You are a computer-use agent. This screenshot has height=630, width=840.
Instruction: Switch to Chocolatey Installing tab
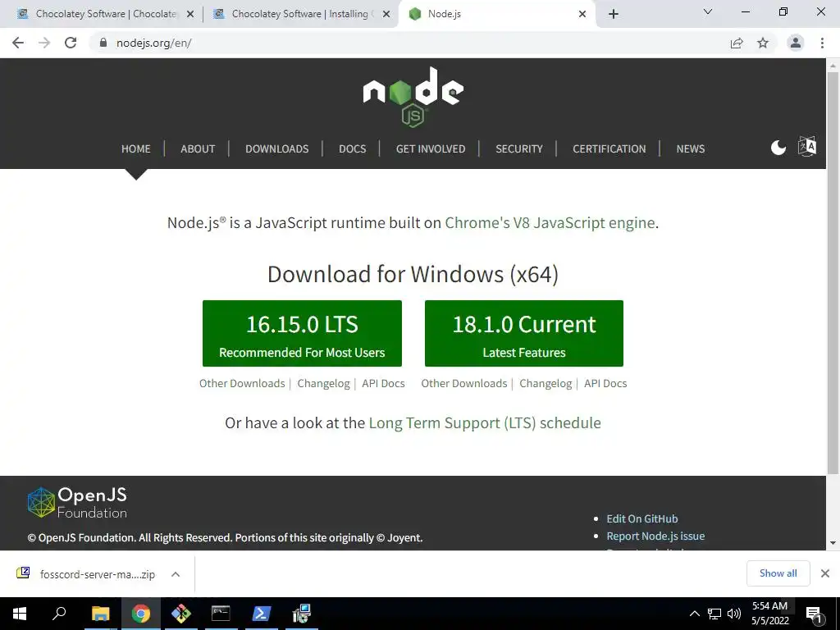tap(300, 14)
